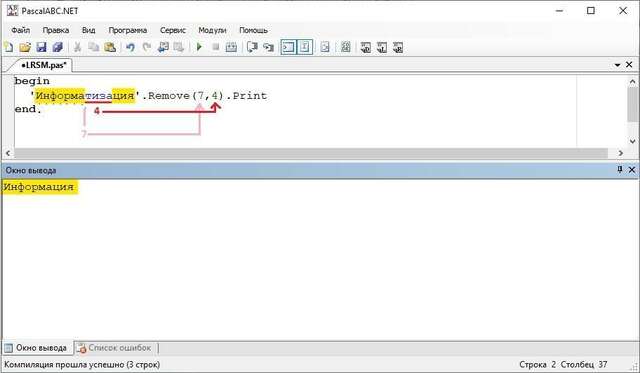Click the editor vertical scrollbar up arrow

632,82
